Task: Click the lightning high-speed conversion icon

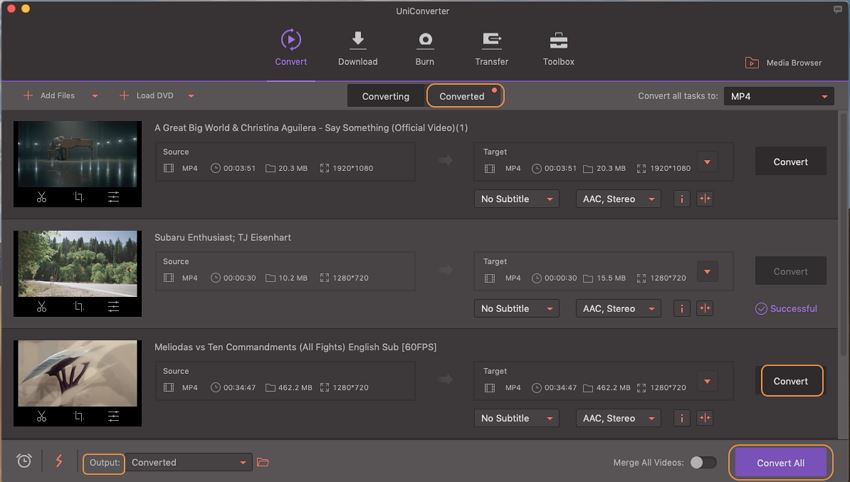Action: click(x=58, y=461)
